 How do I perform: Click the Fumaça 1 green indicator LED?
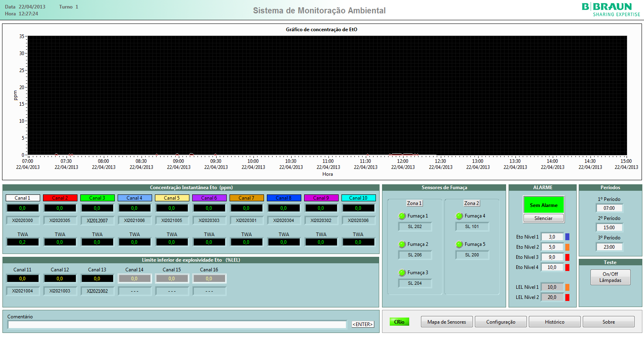click(x=402, y=216)
